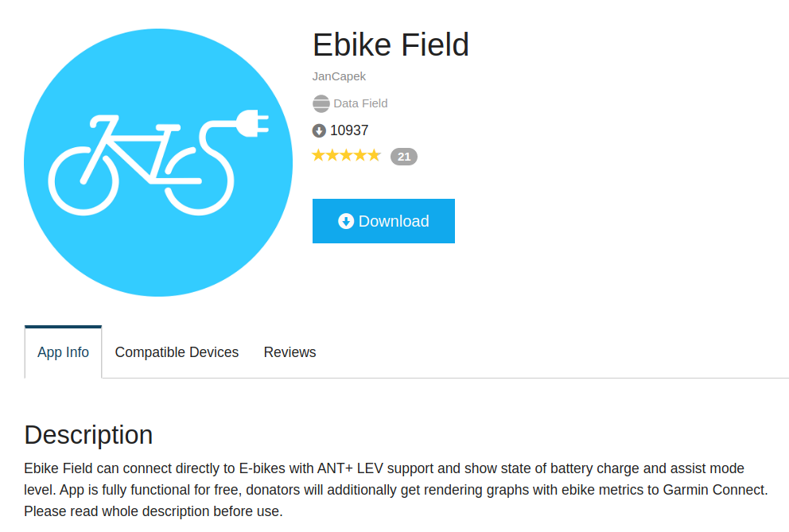Image resolution: width=789 pixels, height=532 pixels.
Task: Click the description paragraph text
Action: point(396,490)
